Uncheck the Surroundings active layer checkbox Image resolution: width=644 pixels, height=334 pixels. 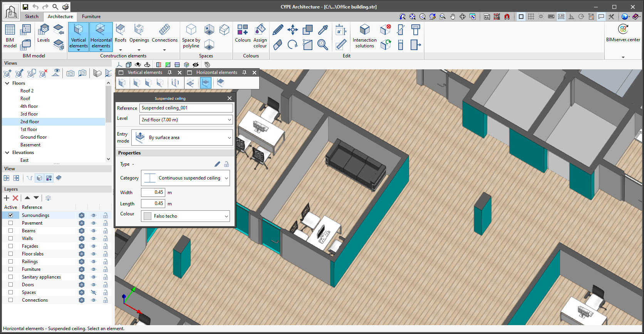(11, 215)
